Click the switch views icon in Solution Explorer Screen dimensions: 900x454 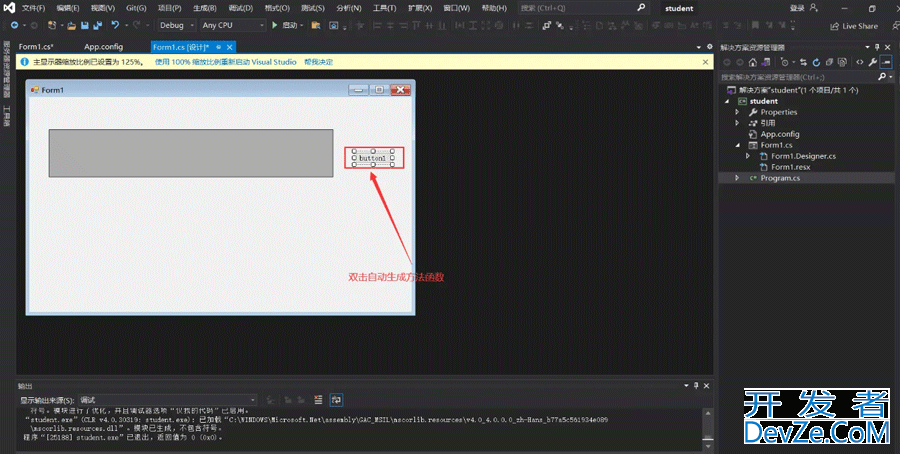[x=765, y=62]
